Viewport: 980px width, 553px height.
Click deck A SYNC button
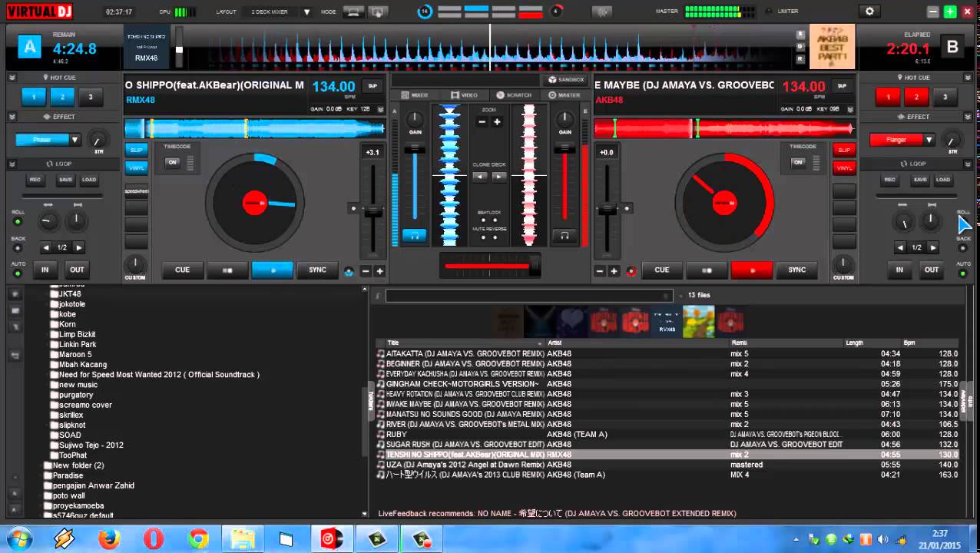pos(318,270)
